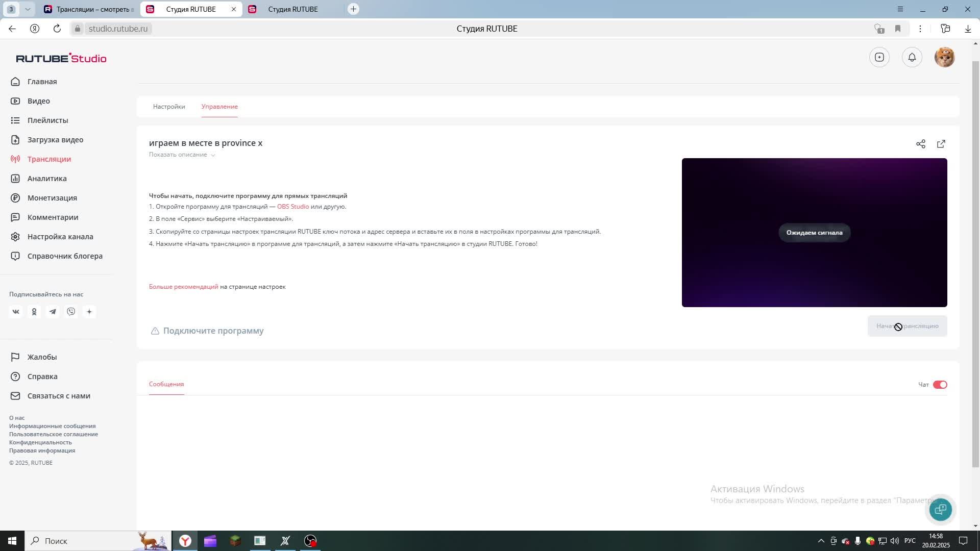The image size is (980, 551).
Task: Open the Odnoklassniki social icon
Action: (34, 312)
